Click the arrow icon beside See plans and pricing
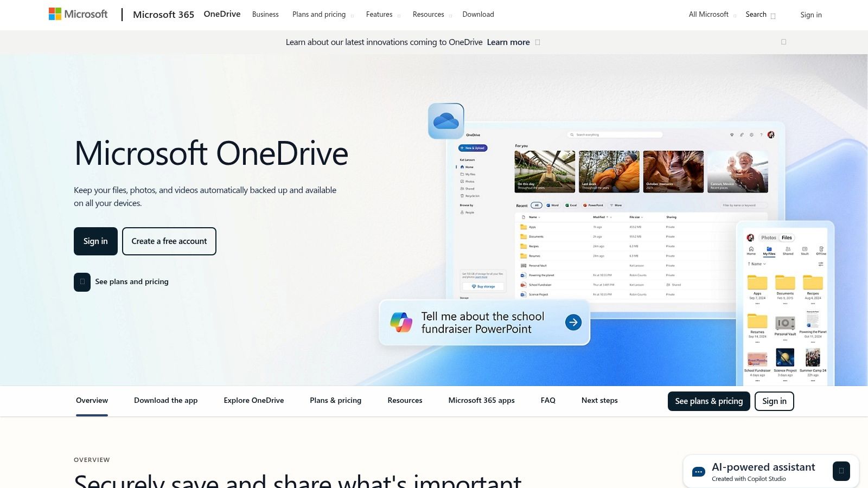The image size is (868, 488). (82, 282)
